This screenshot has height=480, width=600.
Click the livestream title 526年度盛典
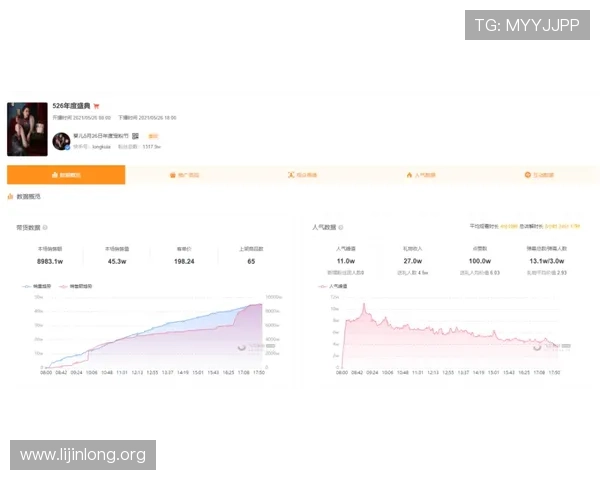[71, 106]
